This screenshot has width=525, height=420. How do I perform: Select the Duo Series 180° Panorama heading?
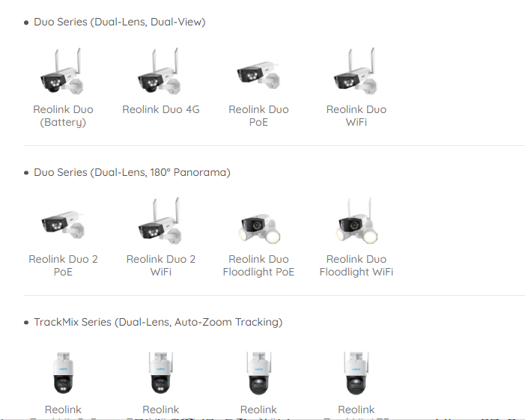132,172
